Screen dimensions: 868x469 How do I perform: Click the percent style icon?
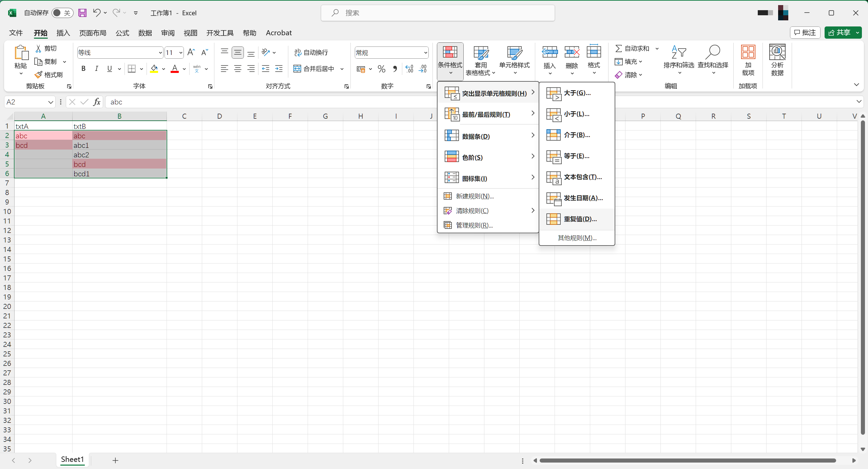click(x=381, y=69)
